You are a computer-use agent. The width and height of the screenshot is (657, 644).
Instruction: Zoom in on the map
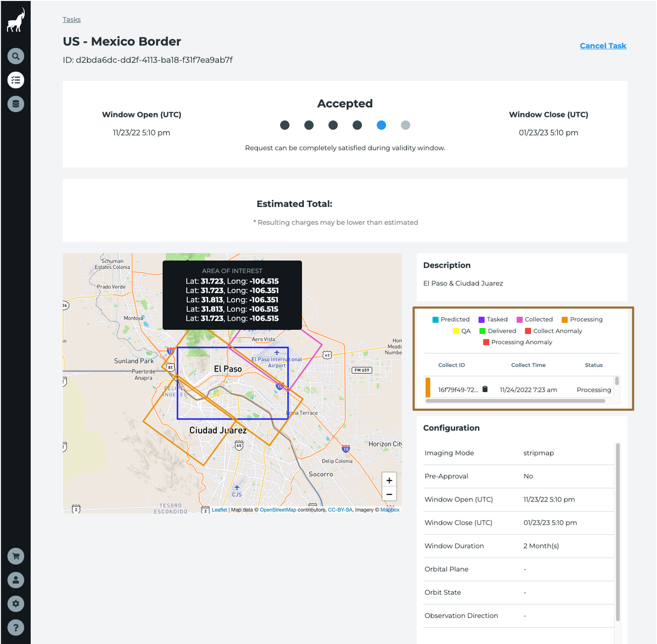389,480
